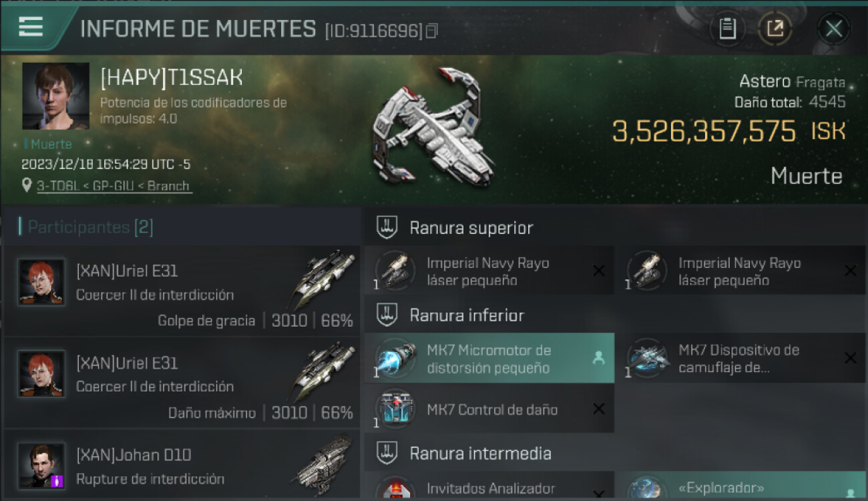This screenshot has height=501, width=868.
Task: Select MK7 Micromotor de distorsión pequeño
Action: pyautogui.click(x=489, y=358)
